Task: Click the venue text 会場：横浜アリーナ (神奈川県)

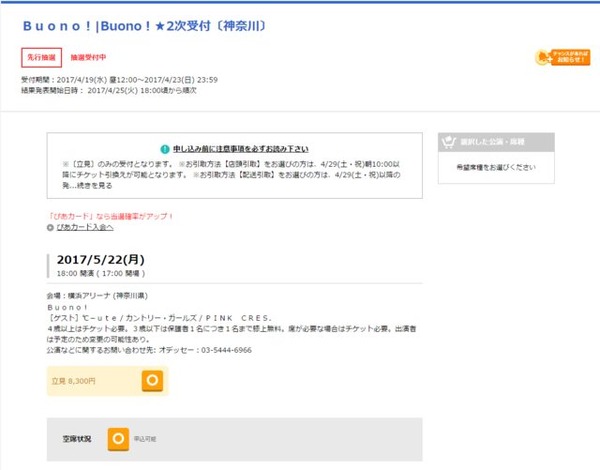Action: pos(97,295)
